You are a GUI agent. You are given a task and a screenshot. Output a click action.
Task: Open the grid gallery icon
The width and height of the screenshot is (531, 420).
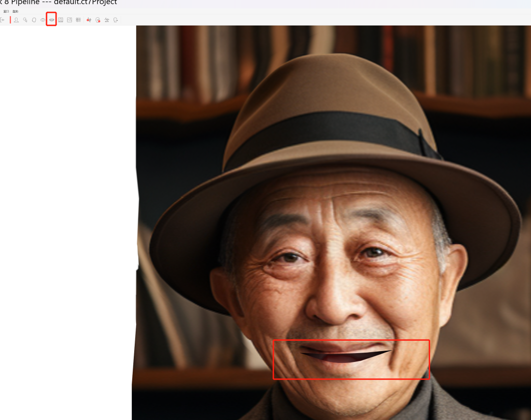78,20
